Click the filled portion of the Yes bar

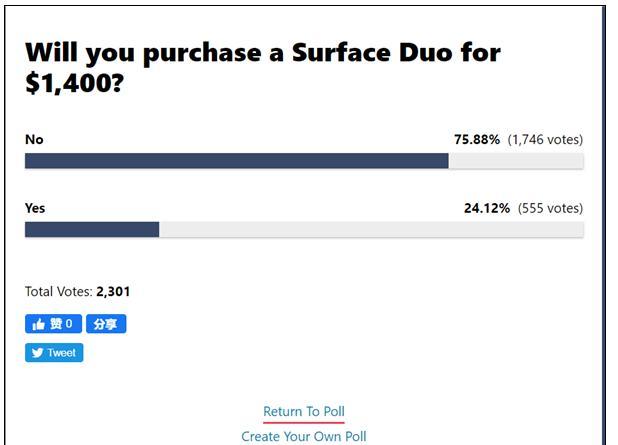pos(92,229)
